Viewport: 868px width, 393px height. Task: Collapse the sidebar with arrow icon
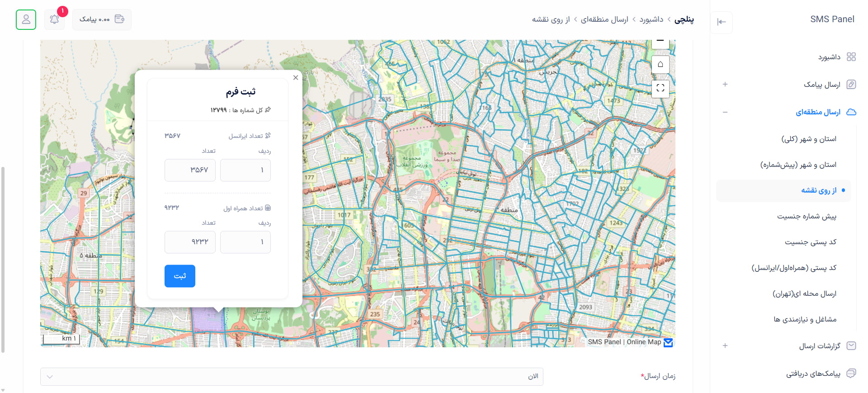722,22
